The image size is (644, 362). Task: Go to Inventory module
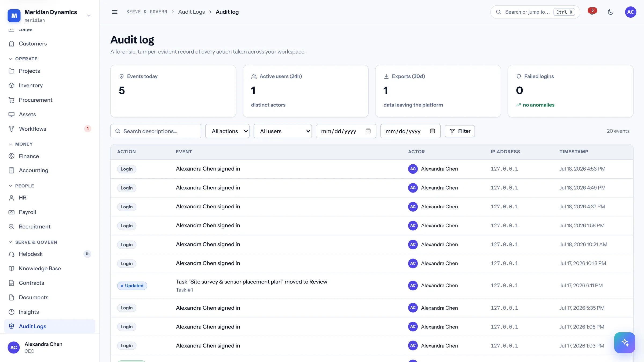(50, 85)
